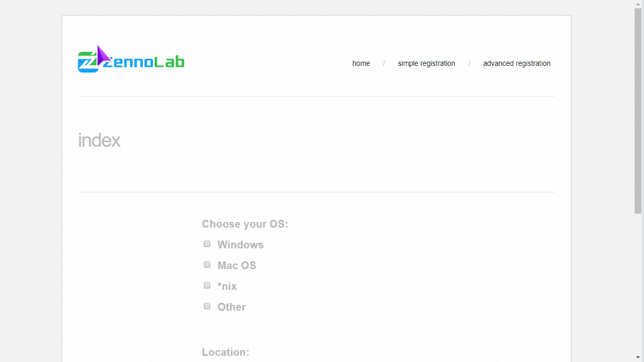The height and width of the screenshot is (362, 644).
Task: Click the Choose your OS heading
Action: coord(245,224)
